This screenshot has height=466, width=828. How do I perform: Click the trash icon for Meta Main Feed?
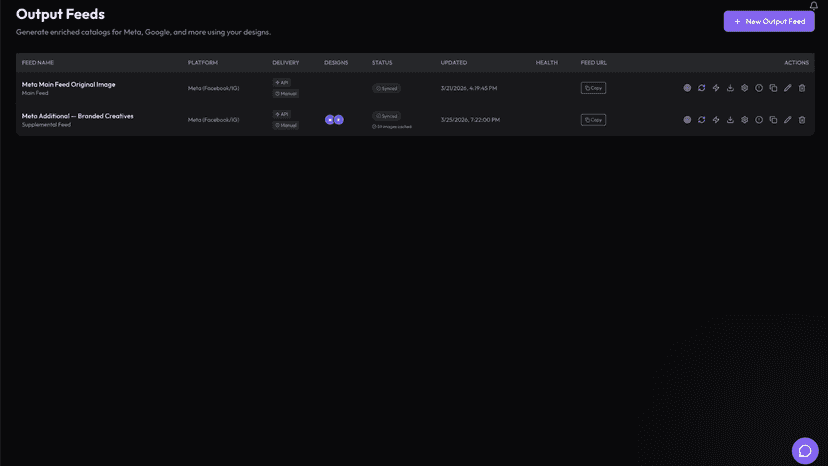click(x=802, y=88)
